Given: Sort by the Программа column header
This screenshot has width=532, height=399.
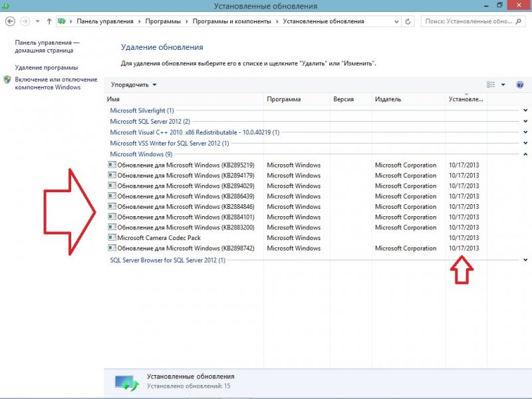Looking at the screenshot, I should point(297,99).
